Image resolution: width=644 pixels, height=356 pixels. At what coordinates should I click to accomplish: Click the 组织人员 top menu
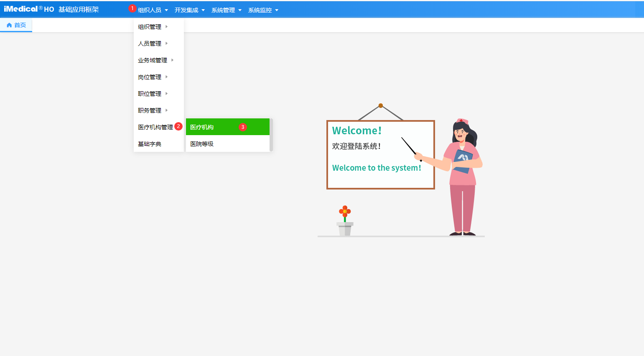pyautogui.click(x=150, y=10)
